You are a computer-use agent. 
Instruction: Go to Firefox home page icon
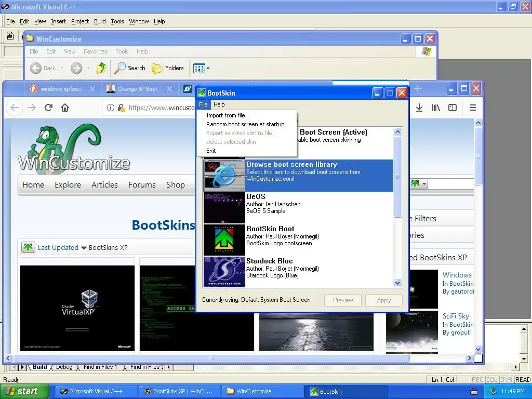[65, 108]
